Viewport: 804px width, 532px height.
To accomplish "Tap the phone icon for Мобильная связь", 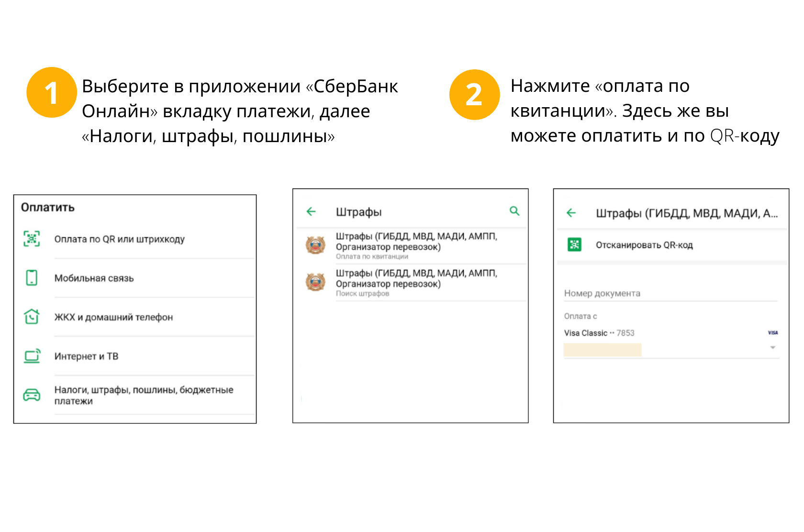I will pos(32,278).
